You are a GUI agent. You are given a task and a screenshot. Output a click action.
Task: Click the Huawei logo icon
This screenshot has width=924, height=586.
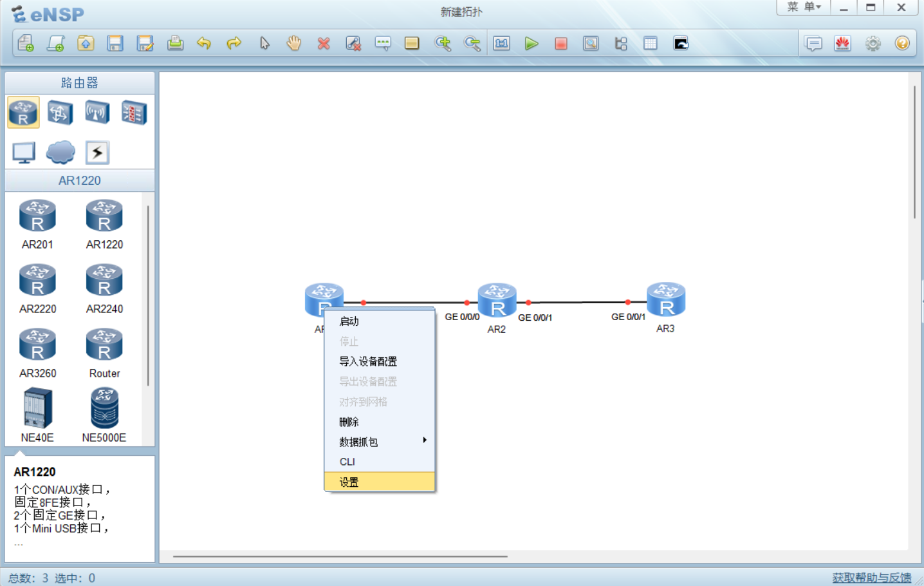[x=843, y=43]
